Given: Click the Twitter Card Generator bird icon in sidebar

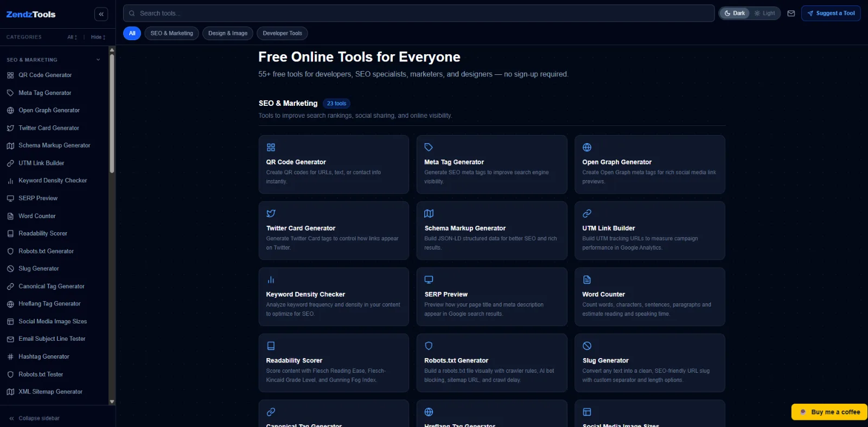Looking at the screenshot, I should tap(10, 128).
